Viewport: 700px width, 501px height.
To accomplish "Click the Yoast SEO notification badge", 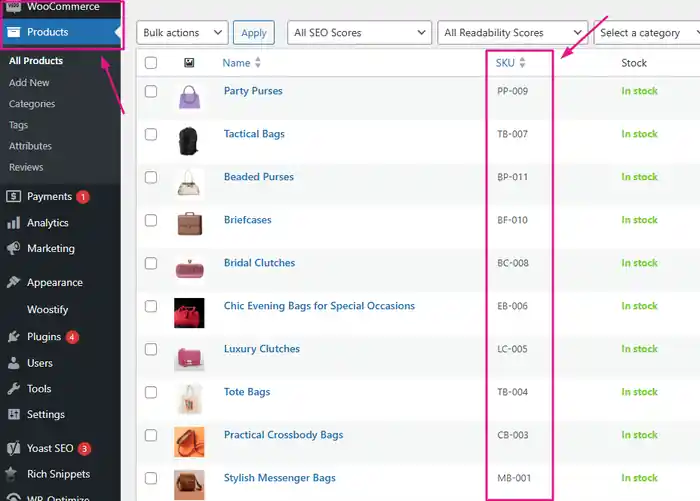I will (84, 448).
